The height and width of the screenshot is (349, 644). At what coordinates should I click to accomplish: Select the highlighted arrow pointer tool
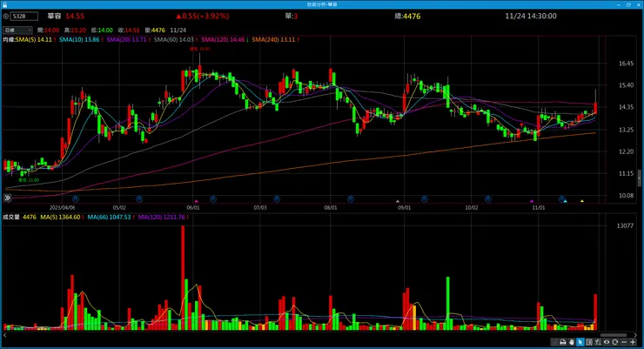coord(580,342)
